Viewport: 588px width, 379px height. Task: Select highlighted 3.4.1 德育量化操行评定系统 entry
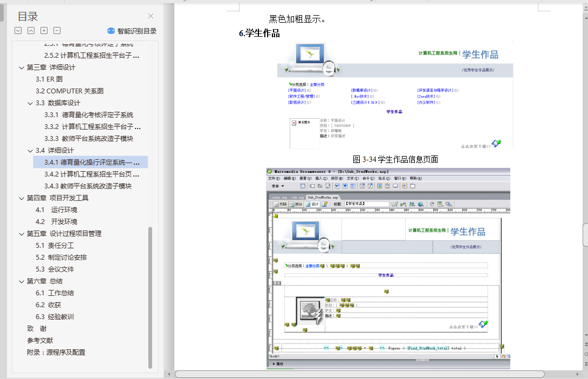pyautogui.click(x=91, y=162)
